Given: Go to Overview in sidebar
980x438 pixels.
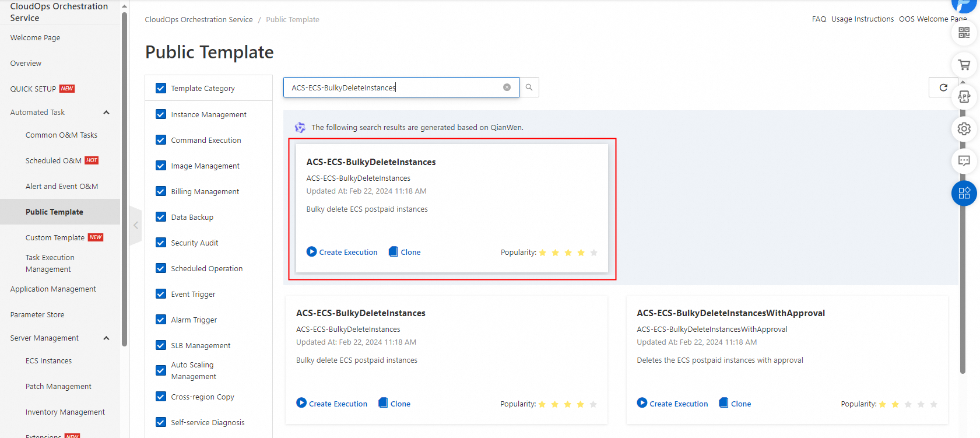Looking at the screenshot, I should [26, 64].
